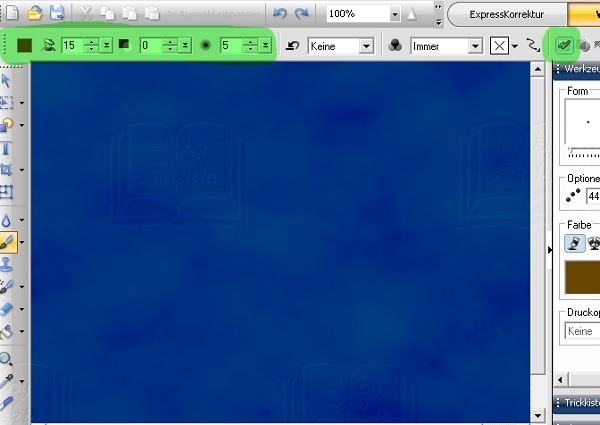This screenshot has width=600, height=425.
Task: Click the transparency field showing 0
Action: 151,46
